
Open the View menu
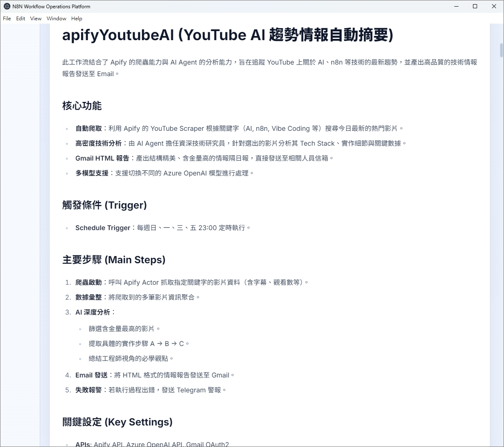[x=36, y=18]
